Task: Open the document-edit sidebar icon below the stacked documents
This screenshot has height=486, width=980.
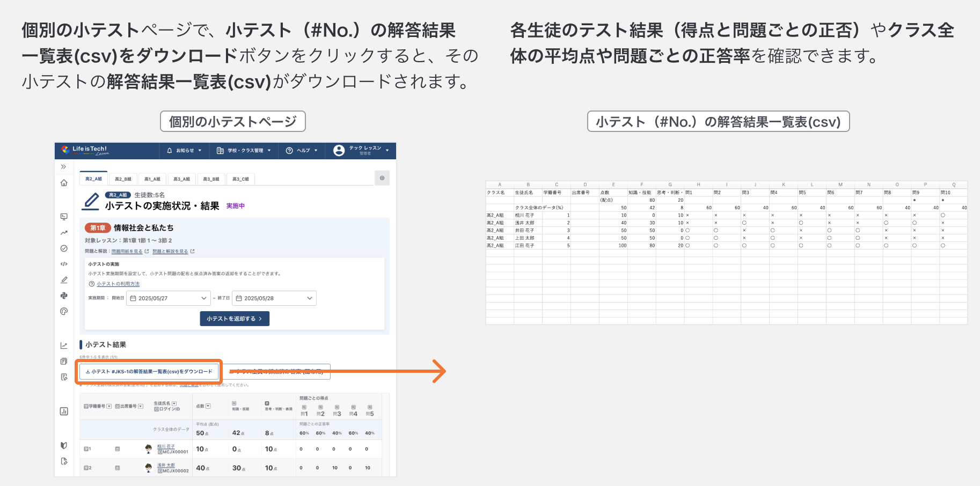Action: (64, 377)
